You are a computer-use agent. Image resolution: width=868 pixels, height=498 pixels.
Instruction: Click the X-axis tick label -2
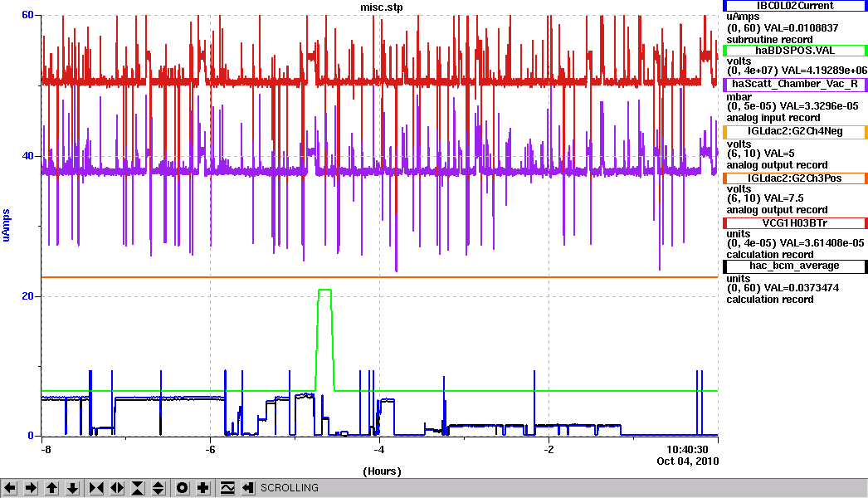(549, 449)
